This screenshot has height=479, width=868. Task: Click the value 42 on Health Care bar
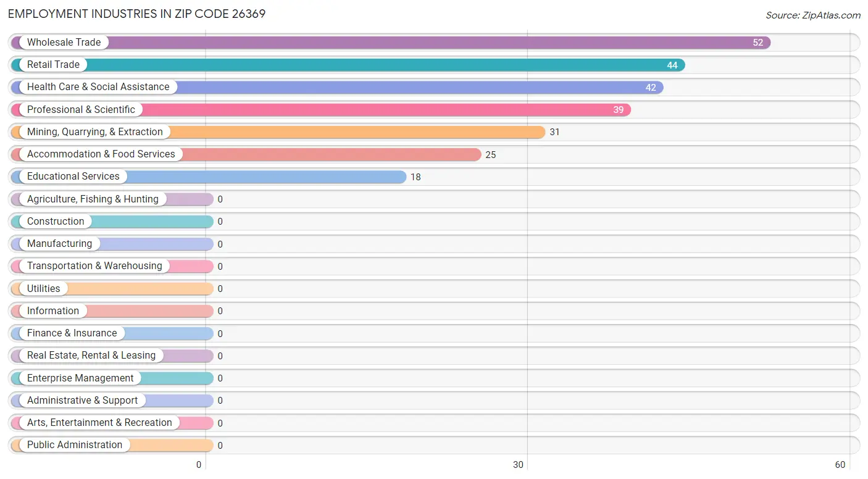pyautogui.click(x=651, y=88)
